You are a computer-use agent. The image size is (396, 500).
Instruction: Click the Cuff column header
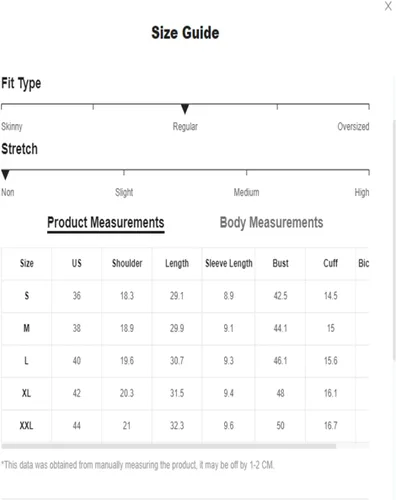330,263
